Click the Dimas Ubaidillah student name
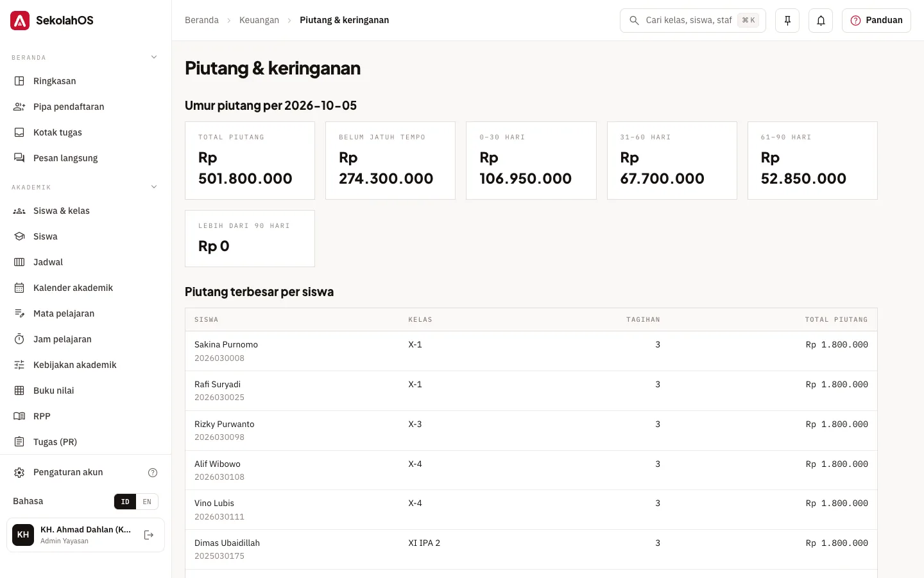 [227, 543]
